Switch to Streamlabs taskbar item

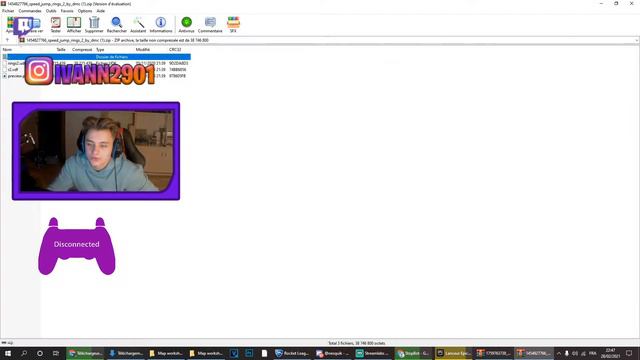click(x=372, y=353)
